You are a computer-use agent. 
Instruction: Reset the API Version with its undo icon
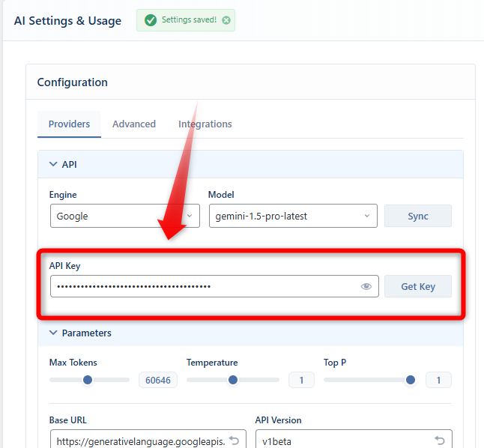tap(439, 441)
